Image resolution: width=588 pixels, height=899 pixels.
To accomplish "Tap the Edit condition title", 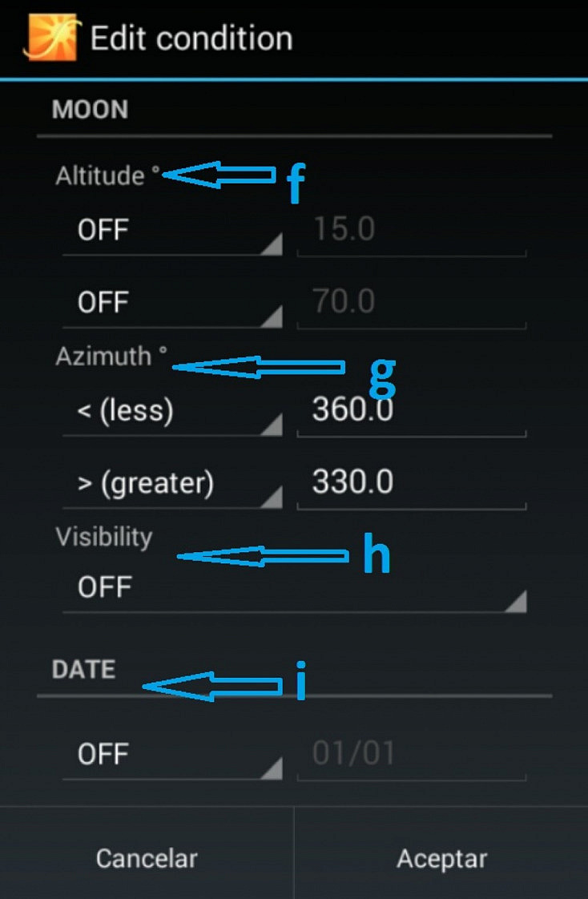I will click(191, 38).
